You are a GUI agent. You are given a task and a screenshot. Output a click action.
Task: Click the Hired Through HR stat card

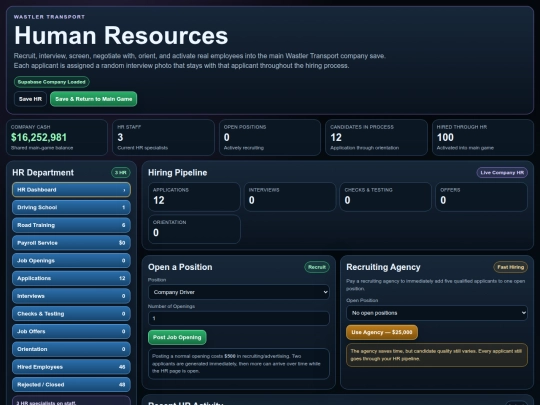(x=483, y=138)
